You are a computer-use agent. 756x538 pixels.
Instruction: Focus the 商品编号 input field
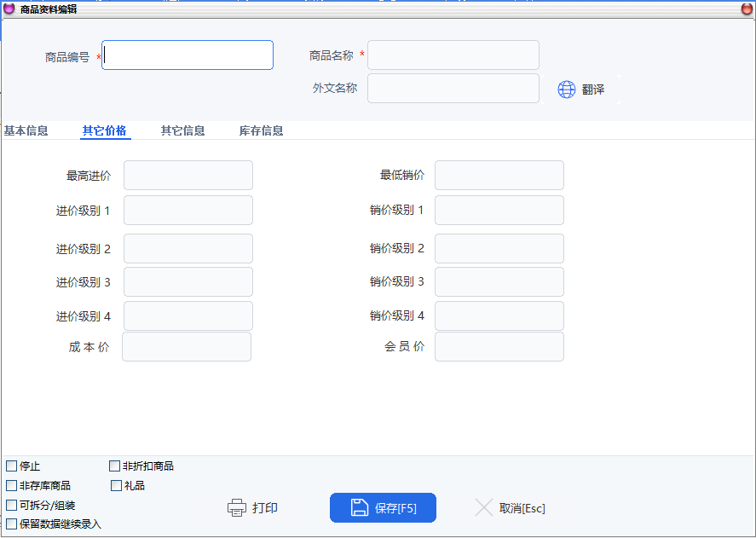188,55
